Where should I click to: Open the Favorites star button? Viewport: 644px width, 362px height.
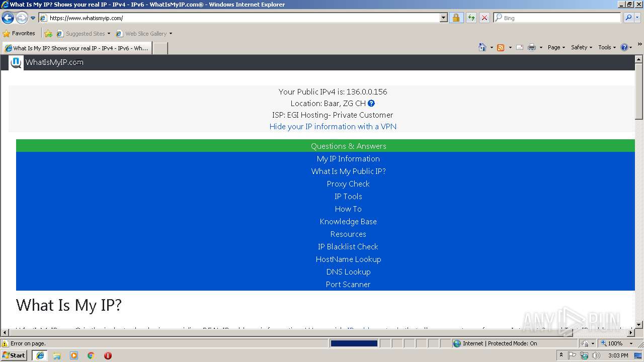pyautogui.click(x=19, y=34)
